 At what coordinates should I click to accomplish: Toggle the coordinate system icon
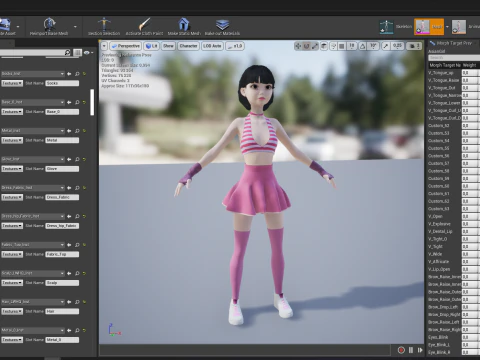(324, 46)
